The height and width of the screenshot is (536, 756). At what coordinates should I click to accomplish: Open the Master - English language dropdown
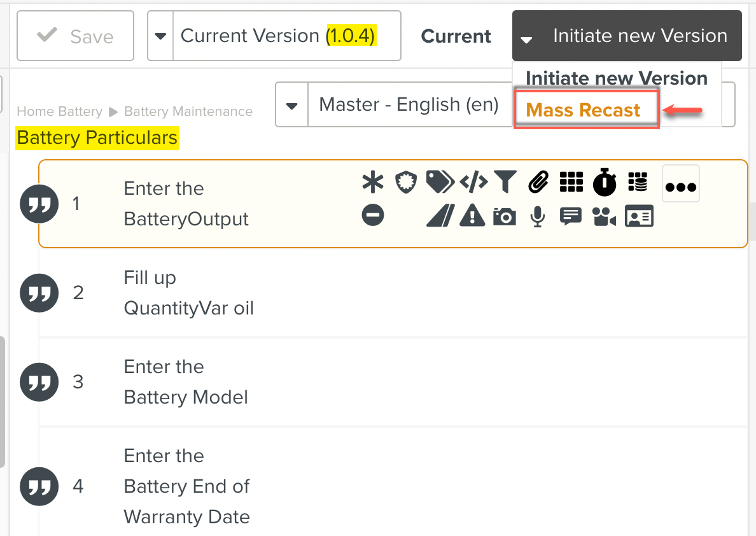pos(292,105)
